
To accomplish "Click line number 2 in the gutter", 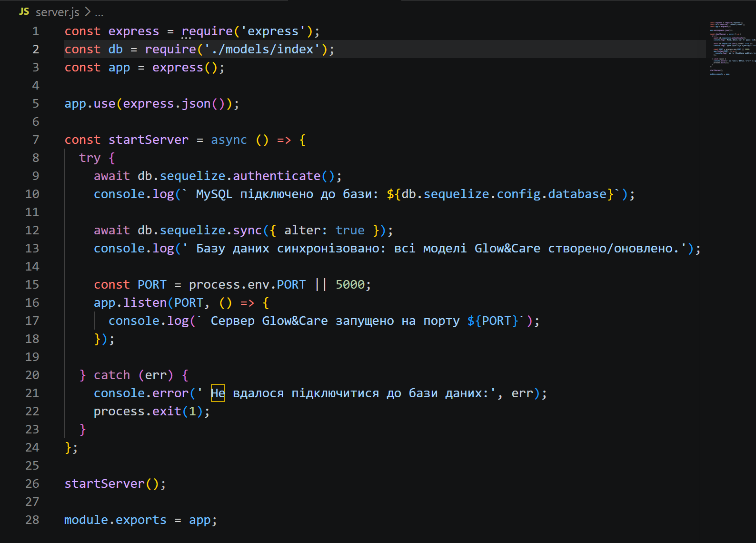I will click(x=36, y=49).
